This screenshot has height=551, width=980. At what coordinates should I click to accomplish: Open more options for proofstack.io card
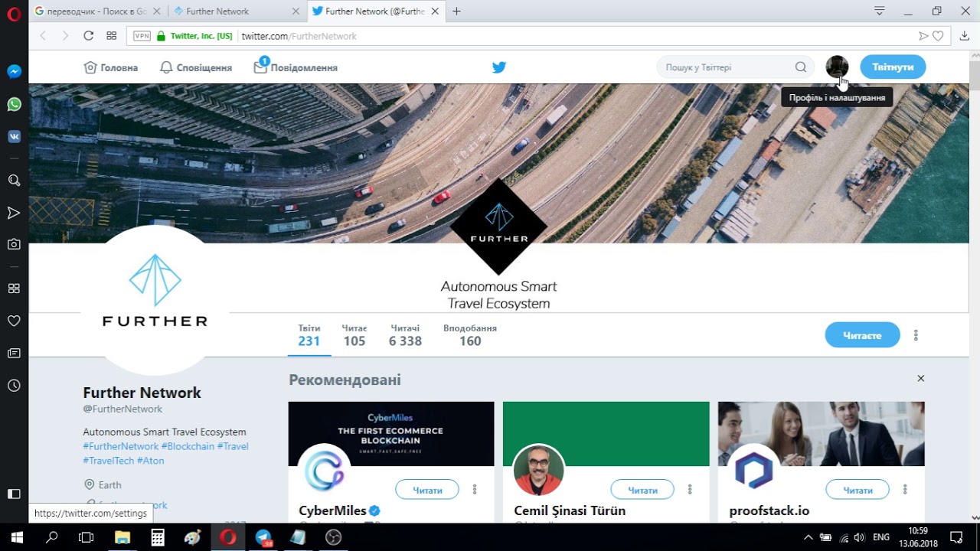tap(905, 490)
